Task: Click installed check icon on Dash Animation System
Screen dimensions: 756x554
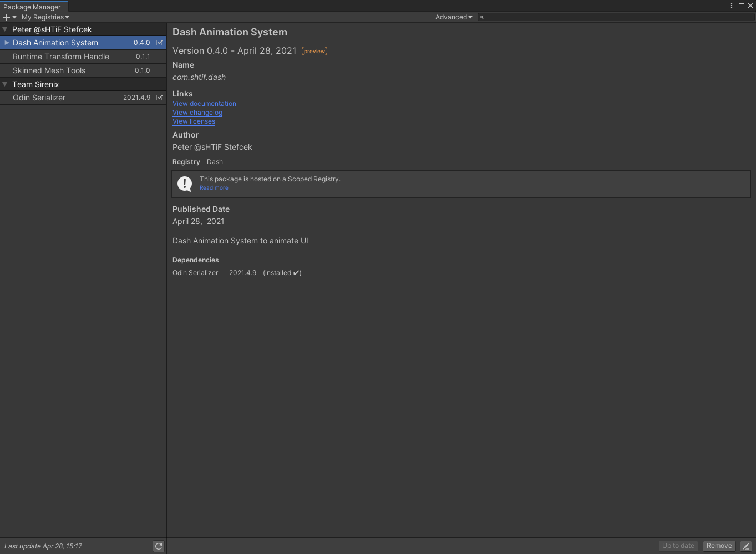Action: point(160,43)
